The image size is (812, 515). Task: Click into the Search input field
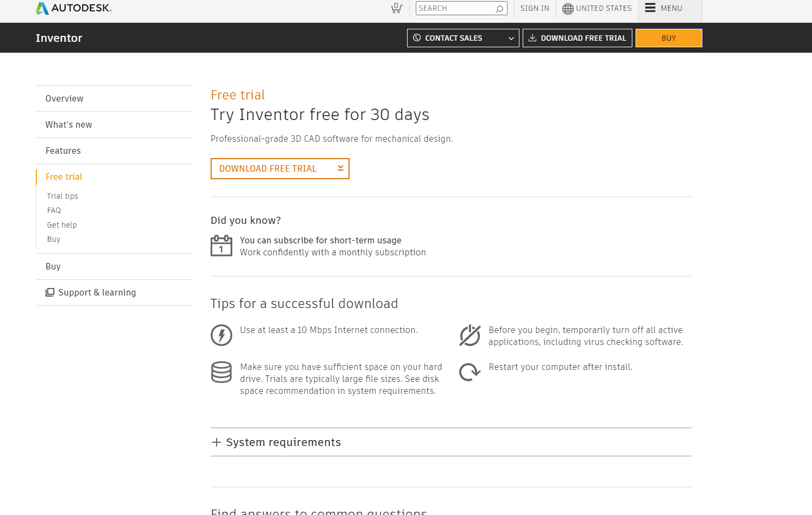coord(455,9)
